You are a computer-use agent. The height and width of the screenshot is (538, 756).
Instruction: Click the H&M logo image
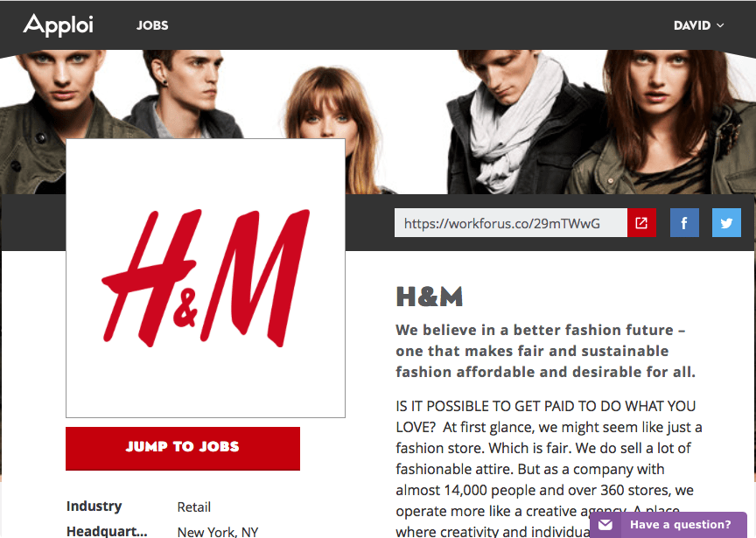[x=206, y=278]
